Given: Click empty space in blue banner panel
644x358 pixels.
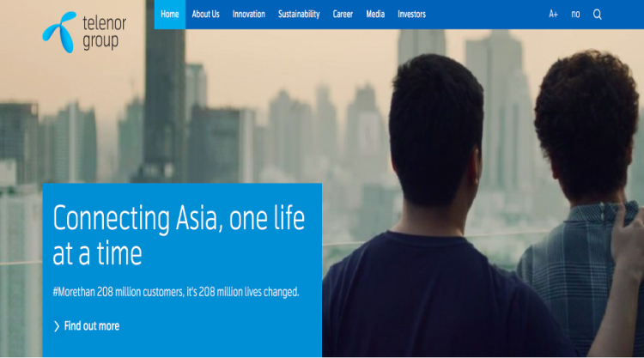Looking at the screenshot, I should tap(230, 332).
